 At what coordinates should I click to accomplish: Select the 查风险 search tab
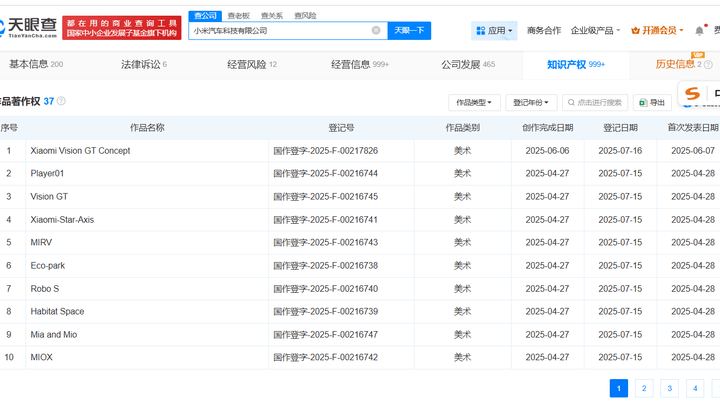pos(305,16)
